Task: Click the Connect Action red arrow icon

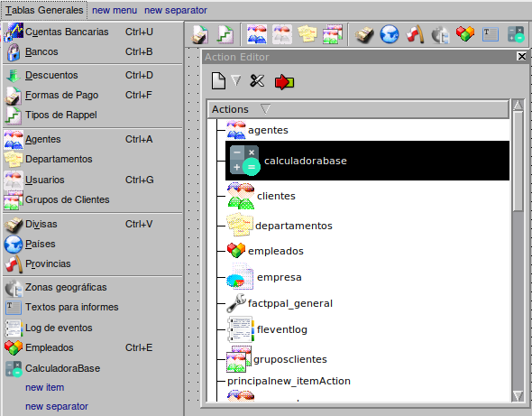Action: coord(284,82)
